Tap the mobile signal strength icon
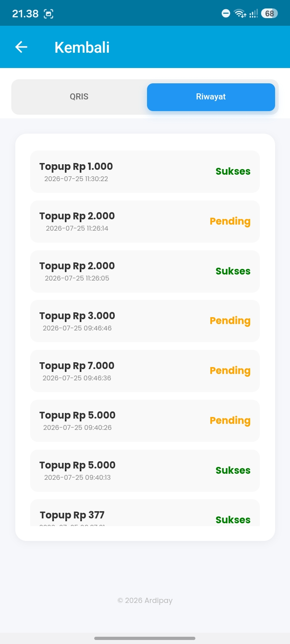This screenshot has height=644, width=290. 253,13
